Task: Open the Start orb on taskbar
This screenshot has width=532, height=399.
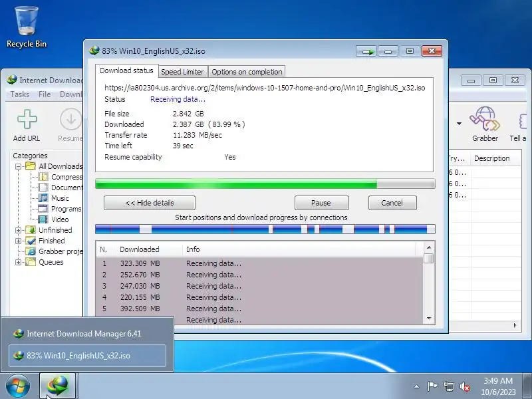Action: coord(18,386)
